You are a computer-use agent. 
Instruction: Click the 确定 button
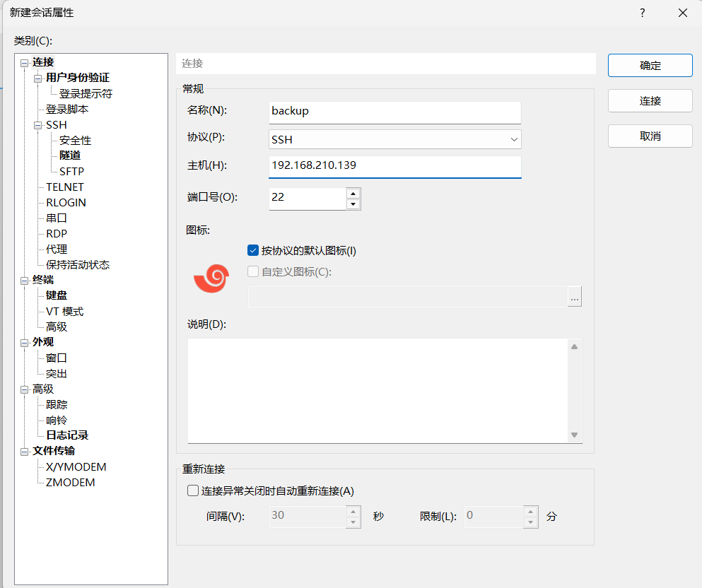click(650, 65)
